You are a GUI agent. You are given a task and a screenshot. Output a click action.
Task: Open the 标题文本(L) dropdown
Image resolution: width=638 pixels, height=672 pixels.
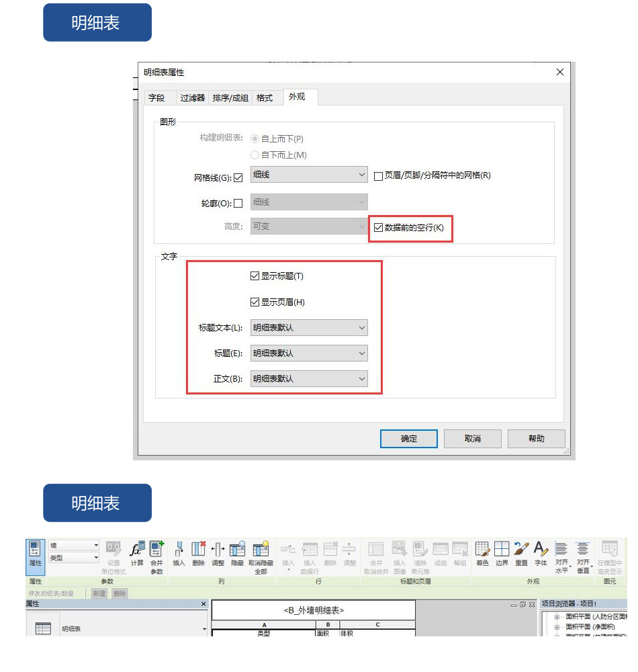coord(309,328)
